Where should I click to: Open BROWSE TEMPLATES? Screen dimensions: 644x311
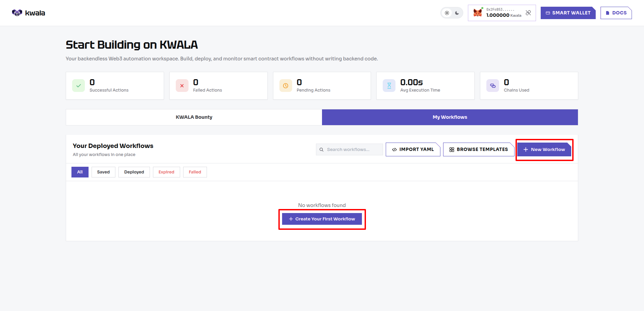tap(479, 149)
